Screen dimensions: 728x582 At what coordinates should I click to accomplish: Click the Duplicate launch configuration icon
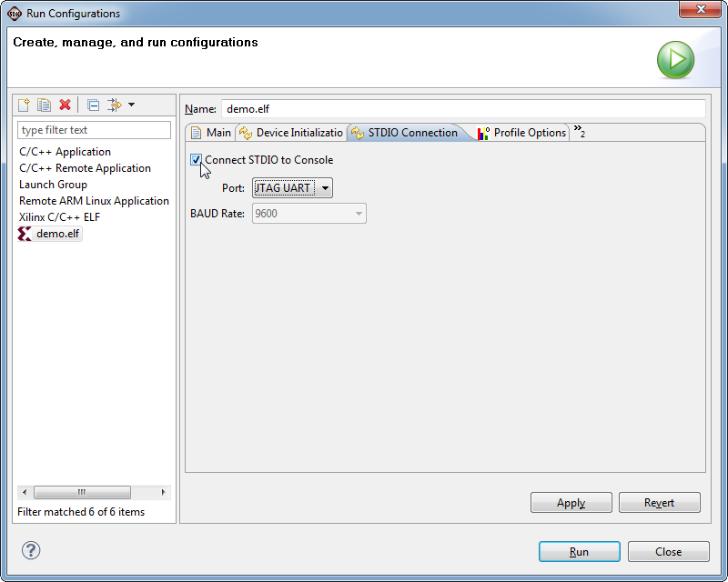click(x=44, y=105)
